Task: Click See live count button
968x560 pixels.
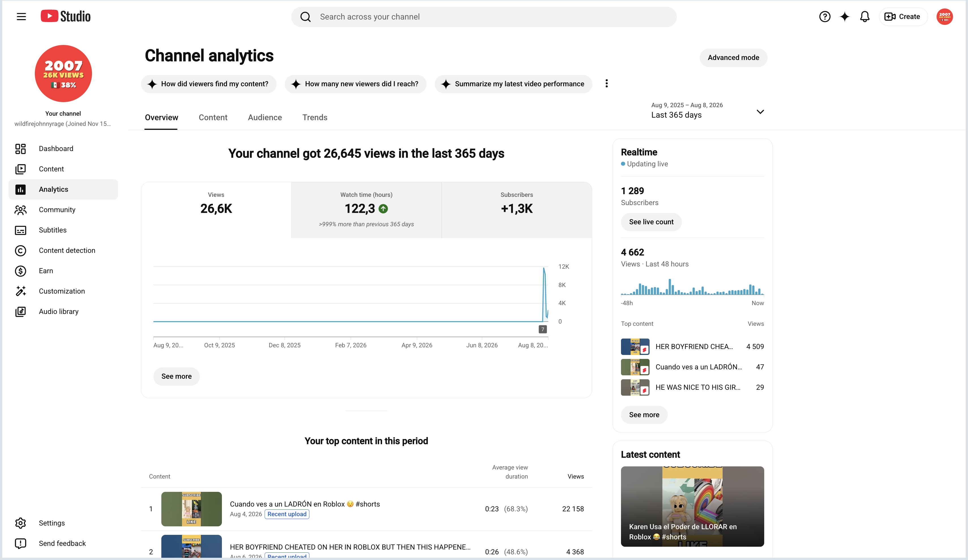Action: tap(651, 222)
